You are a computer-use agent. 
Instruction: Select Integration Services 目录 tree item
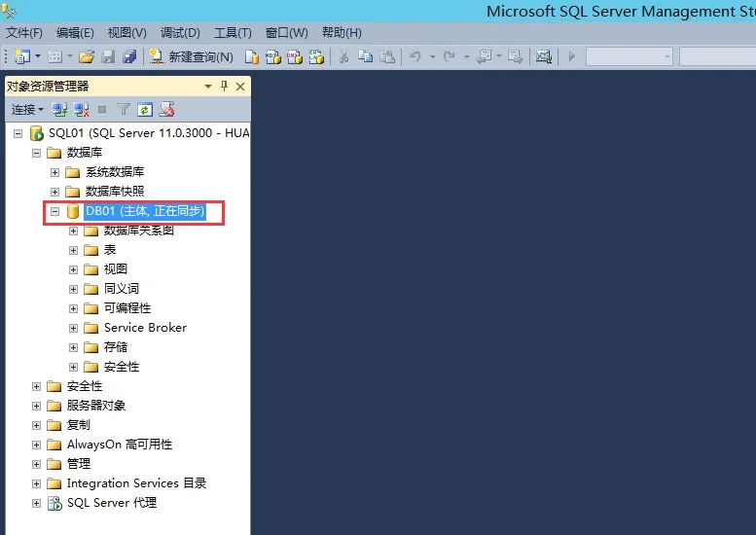point(136,483)
